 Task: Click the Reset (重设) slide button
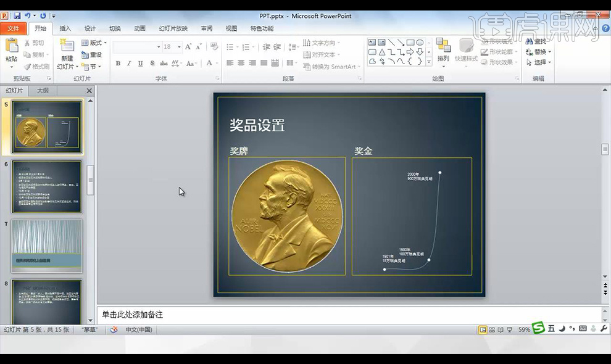coord(92,55)
